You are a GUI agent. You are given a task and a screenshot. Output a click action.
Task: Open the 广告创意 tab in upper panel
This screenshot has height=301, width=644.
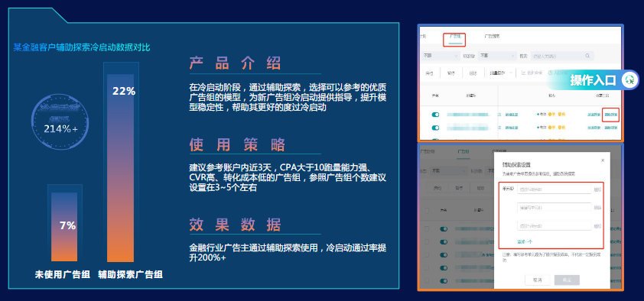point(492,36)
